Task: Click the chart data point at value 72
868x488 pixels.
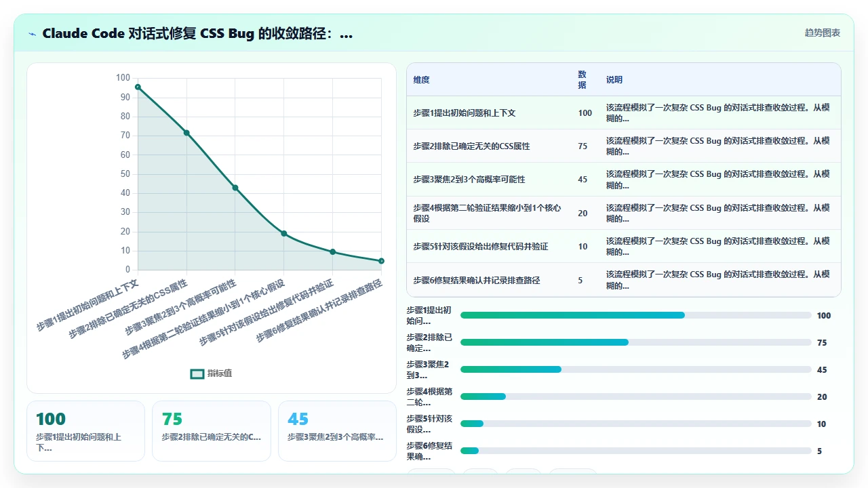Action: [186, 133]
